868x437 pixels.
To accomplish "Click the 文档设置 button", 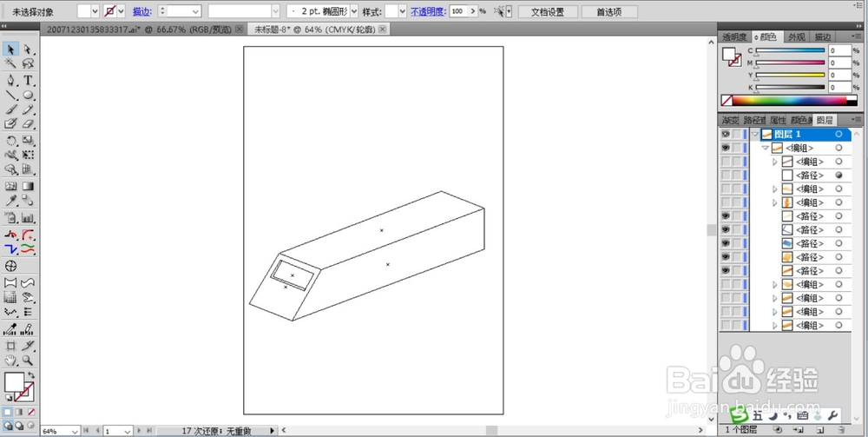I will coord(548,11).
